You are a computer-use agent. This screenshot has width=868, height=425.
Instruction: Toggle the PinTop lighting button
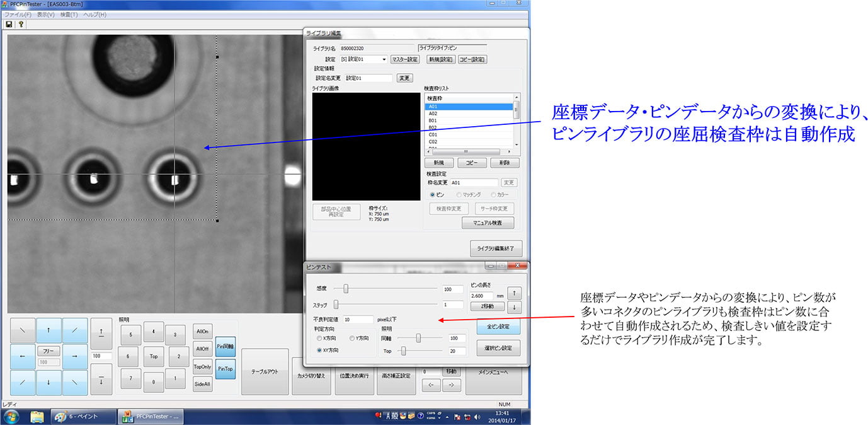[x=225, y=368]
